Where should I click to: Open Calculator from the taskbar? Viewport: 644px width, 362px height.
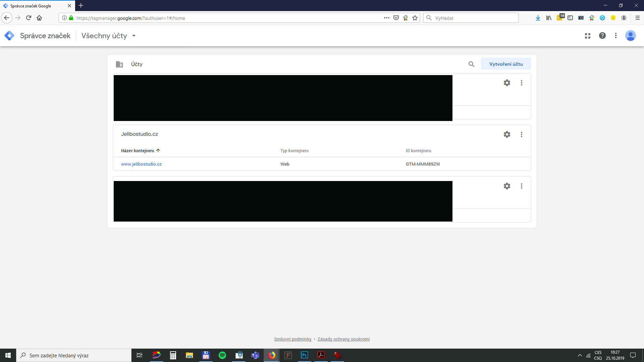coord(173,355)
